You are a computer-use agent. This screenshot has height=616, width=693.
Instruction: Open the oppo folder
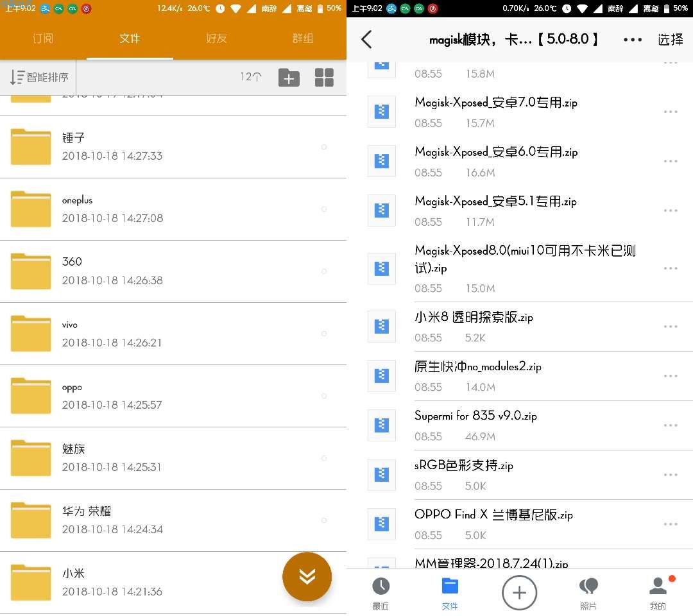[173, 397]
